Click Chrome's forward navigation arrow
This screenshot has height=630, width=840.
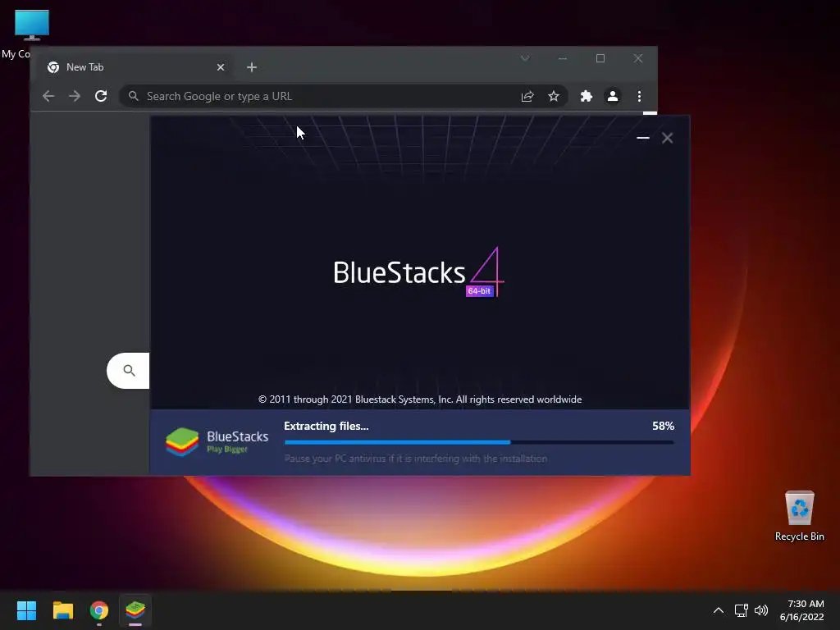coord(75,96)
